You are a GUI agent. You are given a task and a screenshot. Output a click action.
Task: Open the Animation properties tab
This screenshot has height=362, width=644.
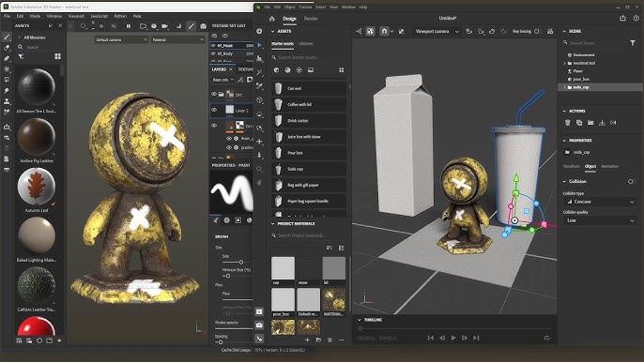(x=609, y=166)
